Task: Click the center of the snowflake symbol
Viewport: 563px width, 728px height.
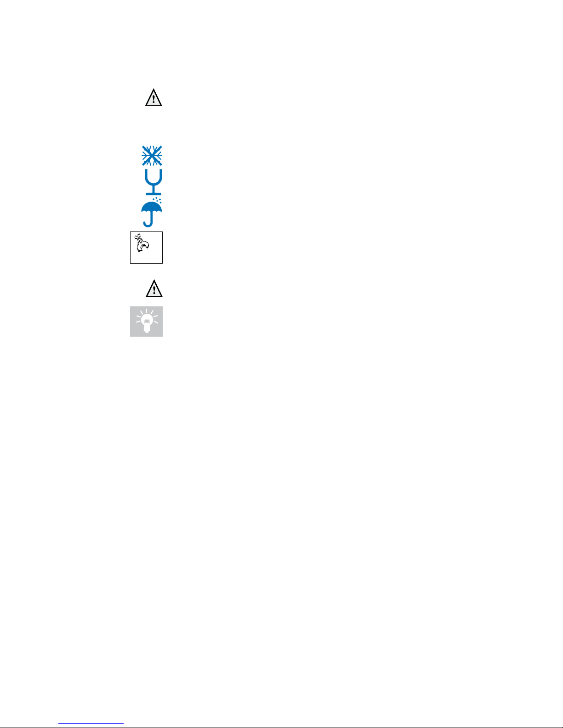Action: pos(152,156)
